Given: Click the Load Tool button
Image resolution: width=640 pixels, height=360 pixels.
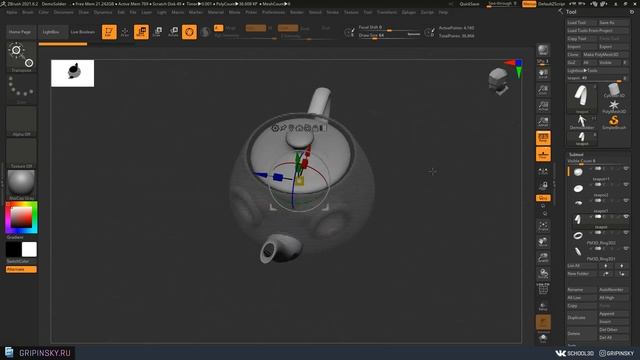Looking at the screenshot, I should (582, 22).
